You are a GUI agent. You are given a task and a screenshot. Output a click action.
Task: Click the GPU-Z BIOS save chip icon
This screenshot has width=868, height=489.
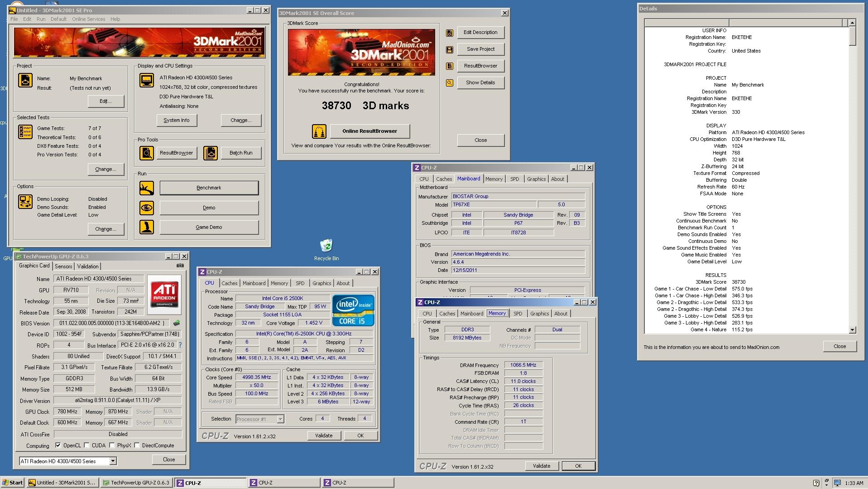tap(177, 323)
